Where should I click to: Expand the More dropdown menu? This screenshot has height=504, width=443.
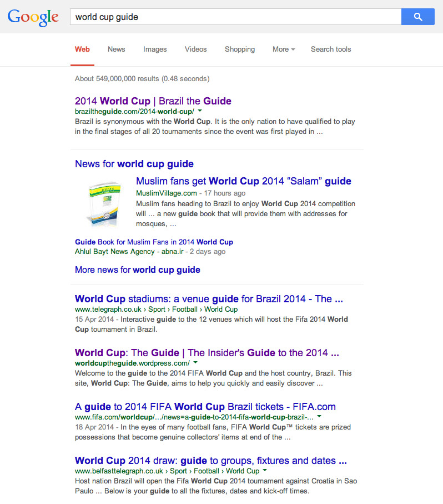click(283, 49)
